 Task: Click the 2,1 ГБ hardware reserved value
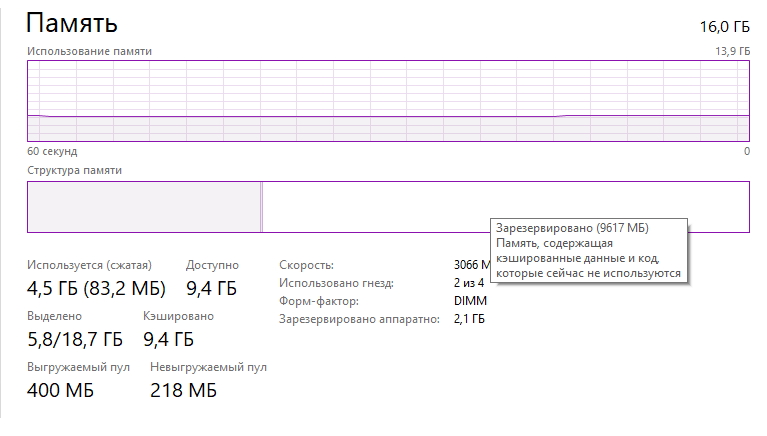pos(470,319)
